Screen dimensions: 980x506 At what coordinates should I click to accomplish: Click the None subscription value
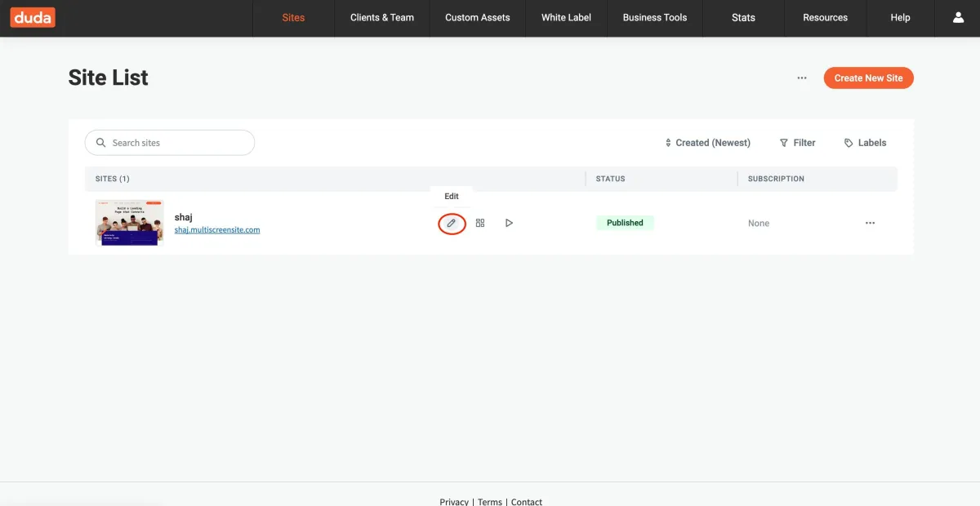pyautogui.click(x=759, y=223)
